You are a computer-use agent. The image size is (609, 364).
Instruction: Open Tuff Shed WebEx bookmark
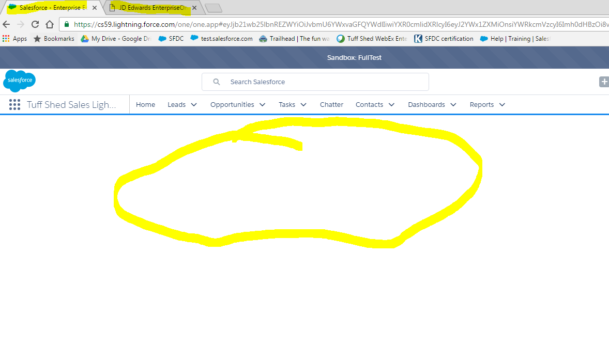(x=372, y=39)
